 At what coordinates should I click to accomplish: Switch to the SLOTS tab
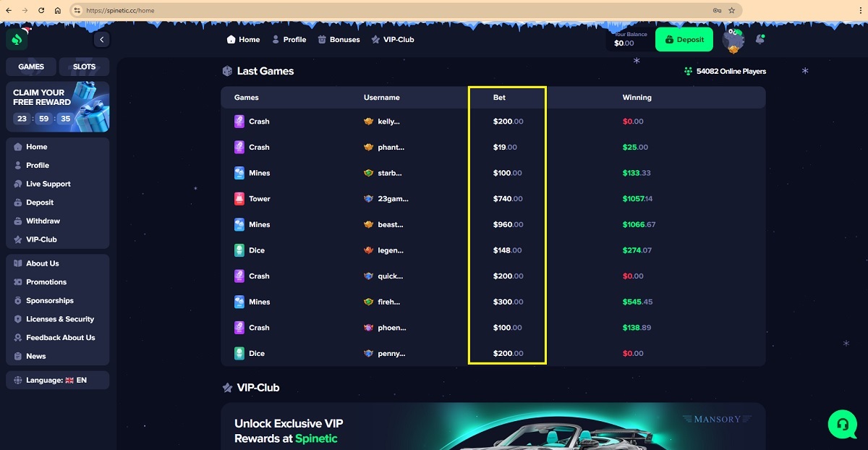pyautogui.click(x=85, y=67)
